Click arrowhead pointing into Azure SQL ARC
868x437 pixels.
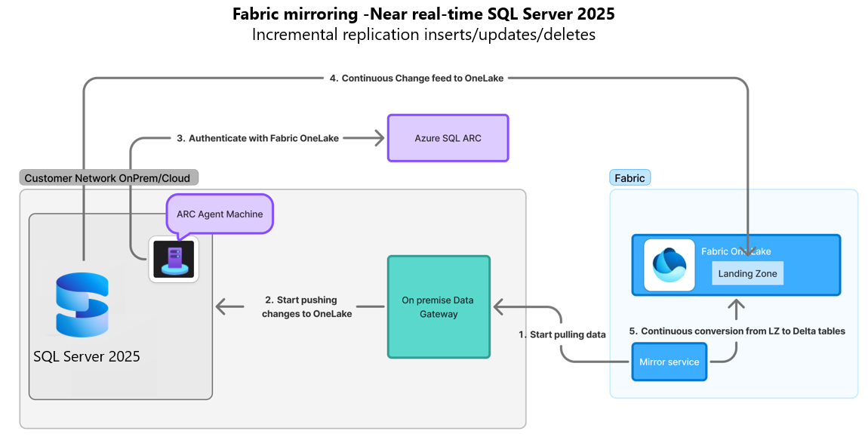[379, 138]
